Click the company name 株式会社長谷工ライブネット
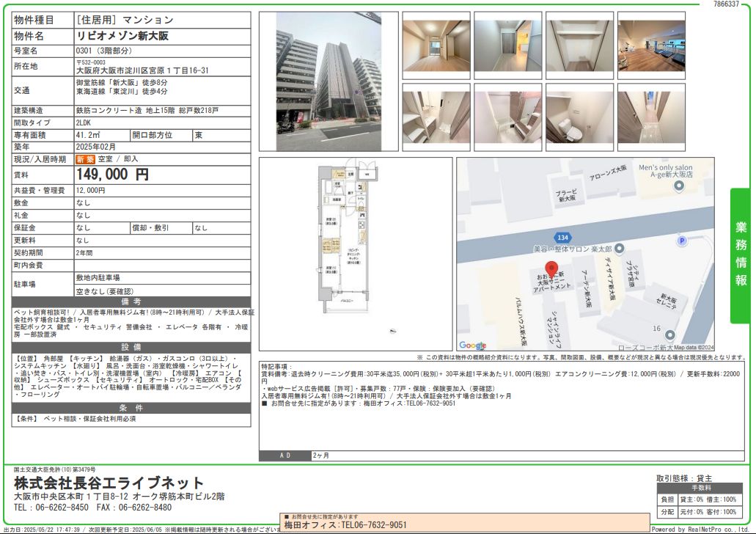 pyautogui.click(x=109, y=483)
